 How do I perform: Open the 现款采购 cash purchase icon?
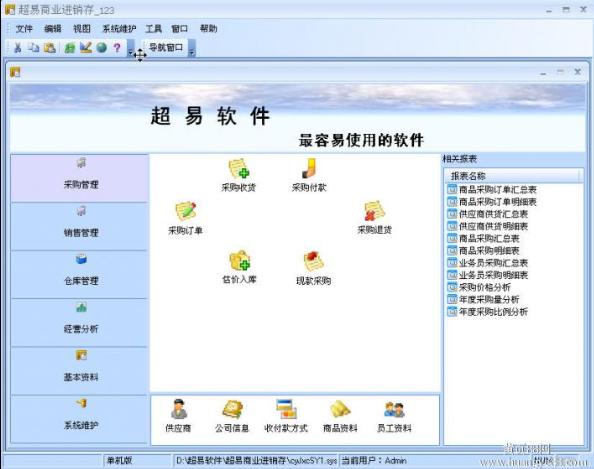pyautogui.click(x=313, y=268)
